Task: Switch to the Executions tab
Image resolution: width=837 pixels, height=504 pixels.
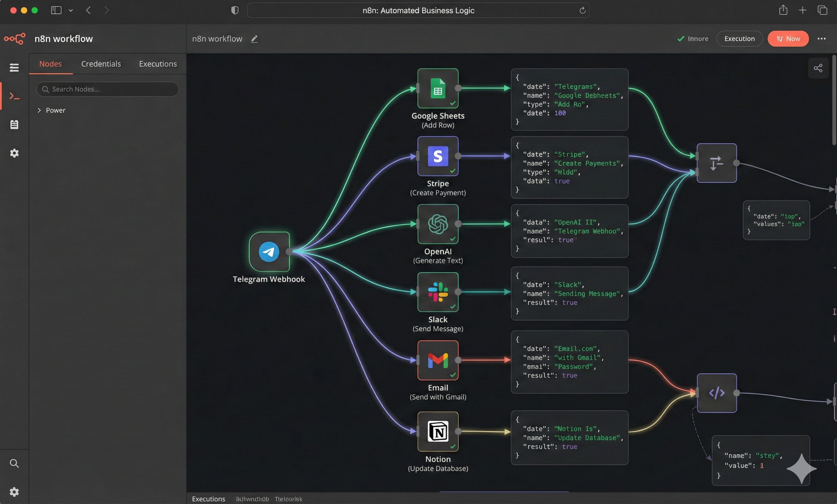Action: click(x=158, y=64)
